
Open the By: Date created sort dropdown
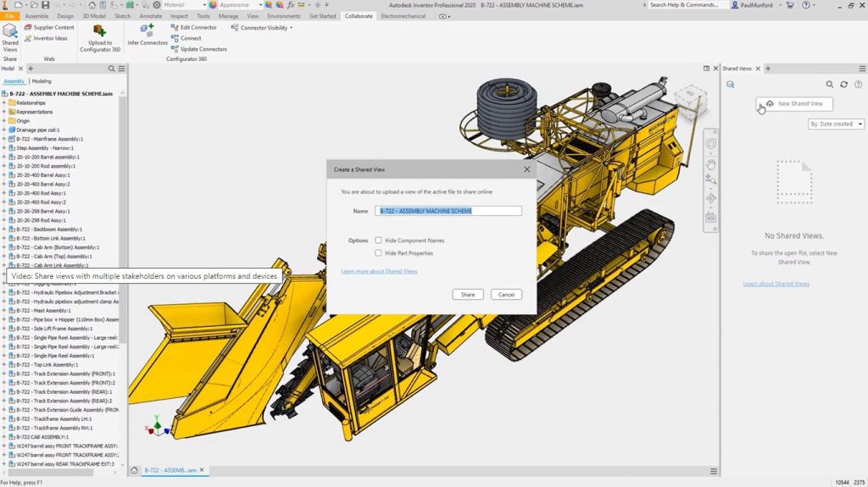[x=835, y=124]
